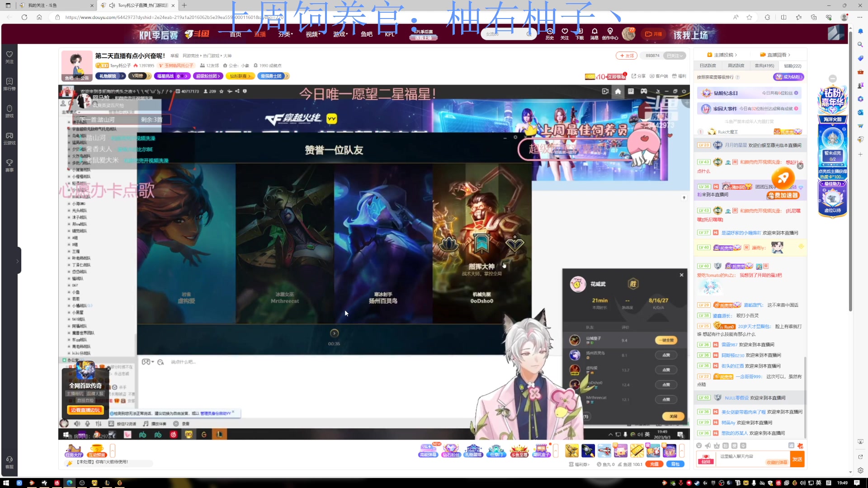Select the airplane gift in gift bar
The height and width of the screenshot is (488, 868).
click(604, 450)
